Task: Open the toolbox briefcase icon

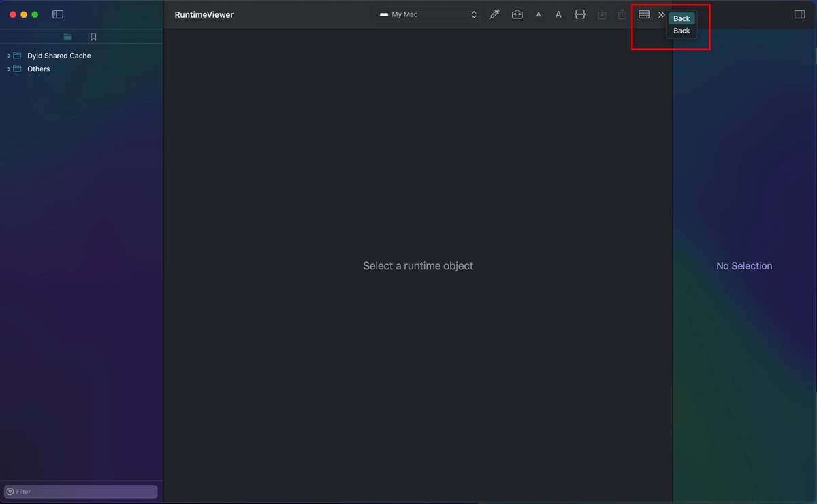Action: point(517,14)
